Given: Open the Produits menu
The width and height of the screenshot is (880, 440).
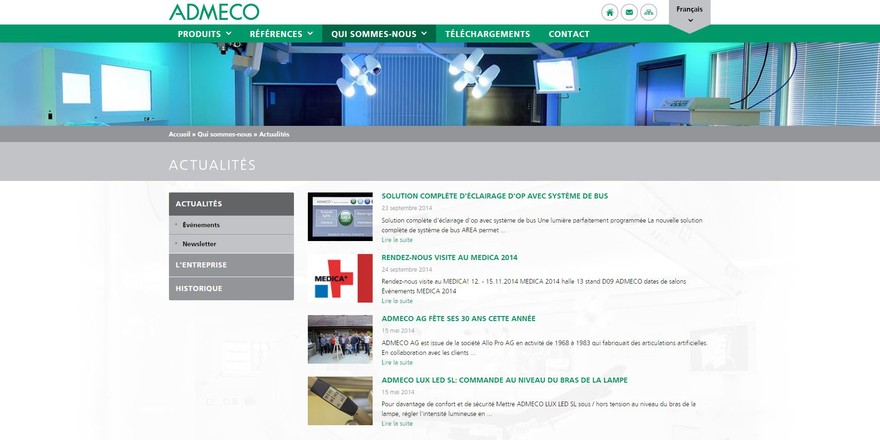Looking at the screenshot, I should 204,34.
